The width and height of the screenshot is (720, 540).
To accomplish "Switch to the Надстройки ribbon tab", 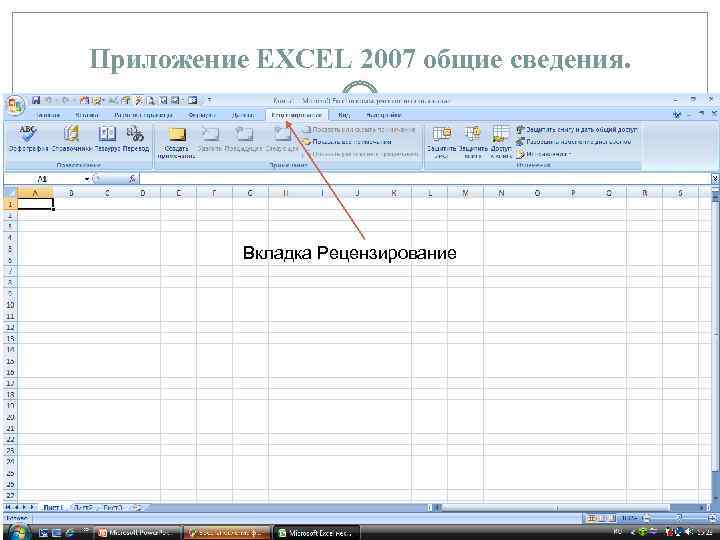I will tap(384, 115).
